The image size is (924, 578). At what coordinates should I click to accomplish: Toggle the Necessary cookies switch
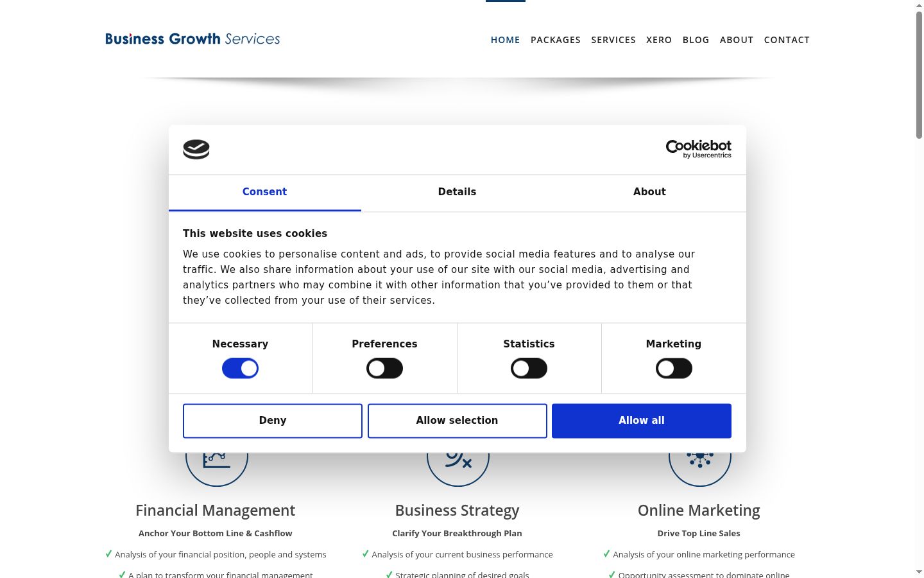click(240, 369)
